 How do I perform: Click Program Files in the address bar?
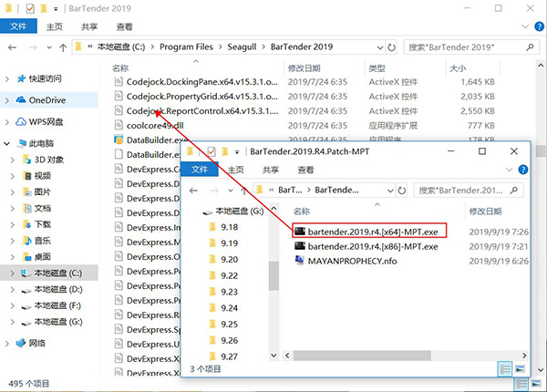[186, 47]
